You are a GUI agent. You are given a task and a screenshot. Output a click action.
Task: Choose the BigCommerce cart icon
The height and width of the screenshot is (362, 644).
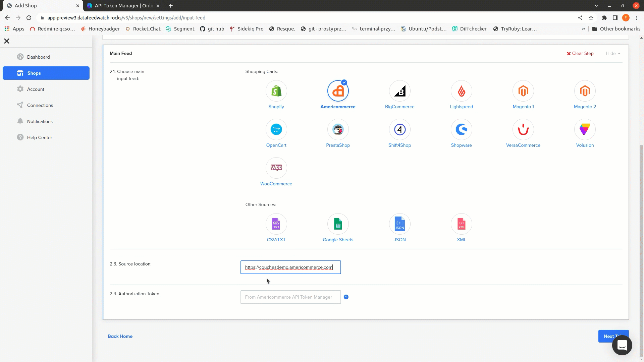pyautogui.click(x=399, y=91)
